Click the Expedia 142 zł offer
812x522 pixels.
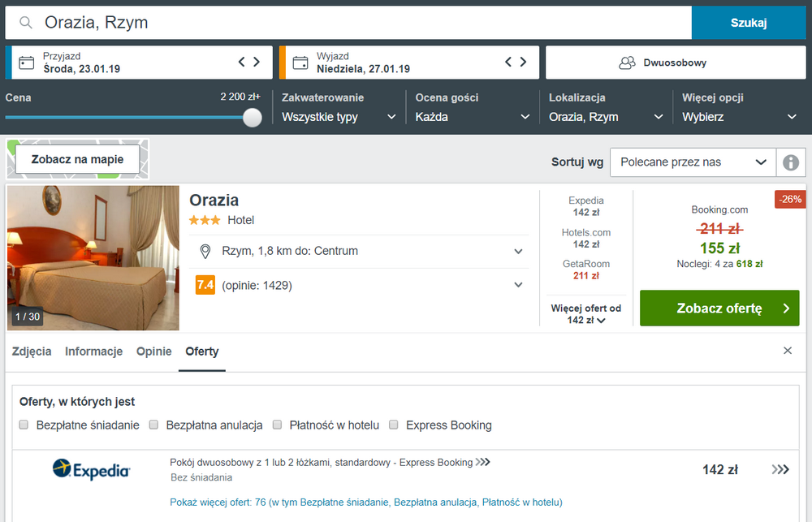585,206
